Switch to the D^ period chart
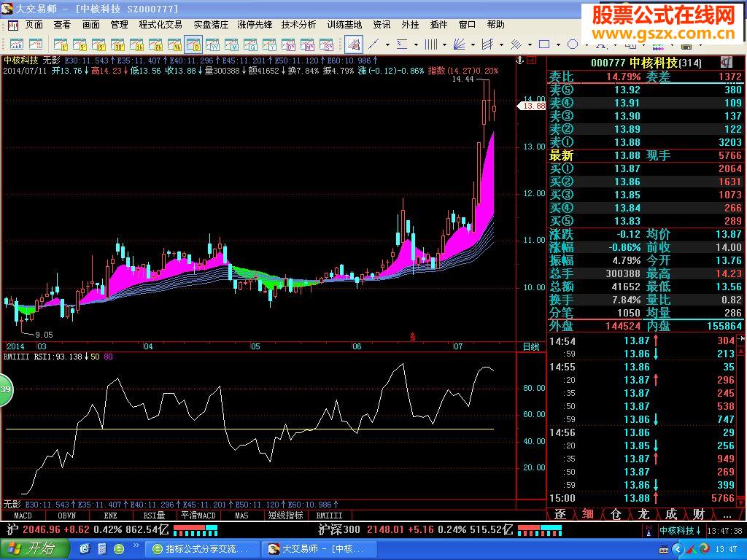 (x=289, y=44)
